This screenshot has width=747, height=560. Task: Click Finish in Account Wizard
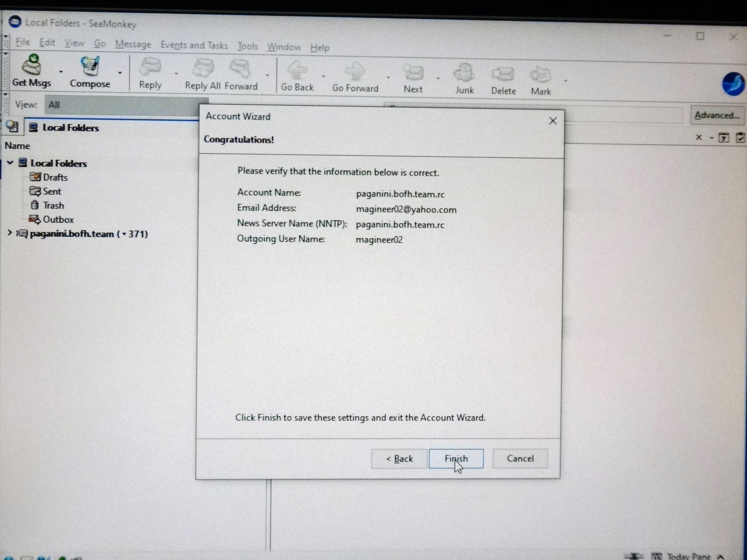pos(456,458)
